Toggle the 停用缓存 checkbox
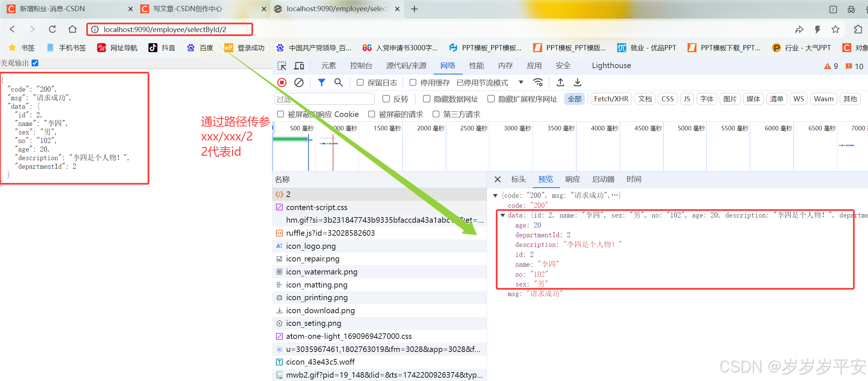Viewport: 868px width, 381px height. [413, 82]
